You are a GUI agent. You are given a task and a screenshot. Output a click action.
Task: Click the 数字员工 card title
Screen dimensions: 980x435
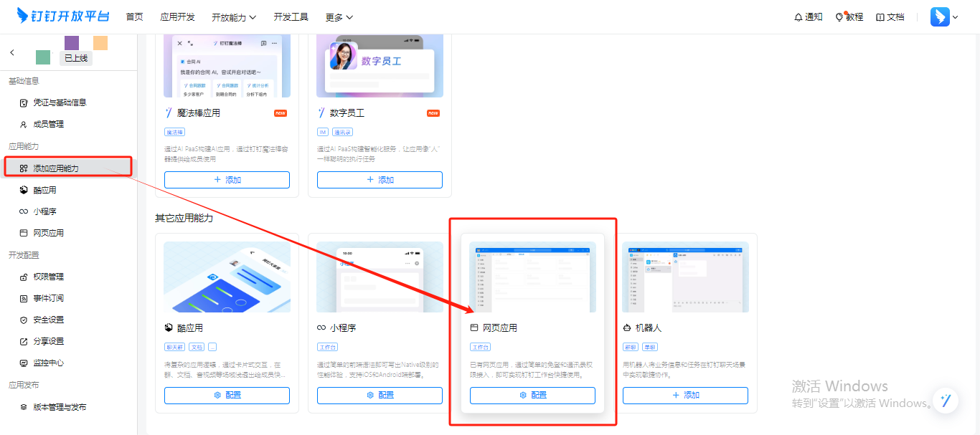[x=347, y=113]
